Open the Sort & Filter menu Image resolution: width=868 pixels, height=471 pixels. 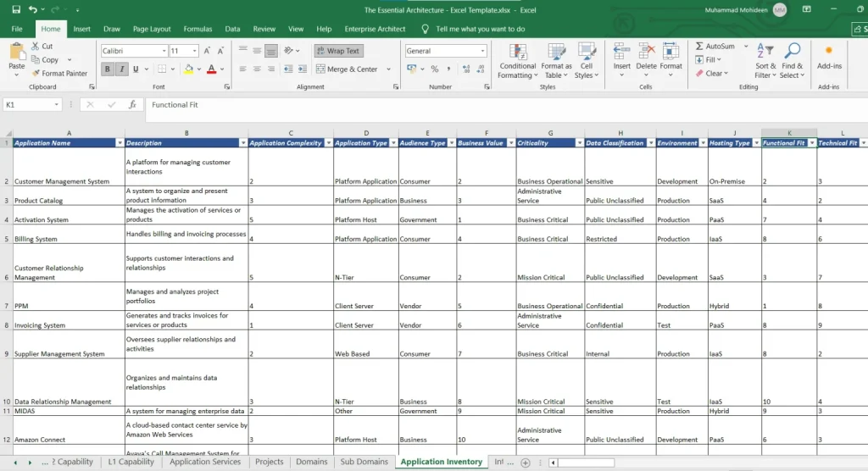[765, 61]
